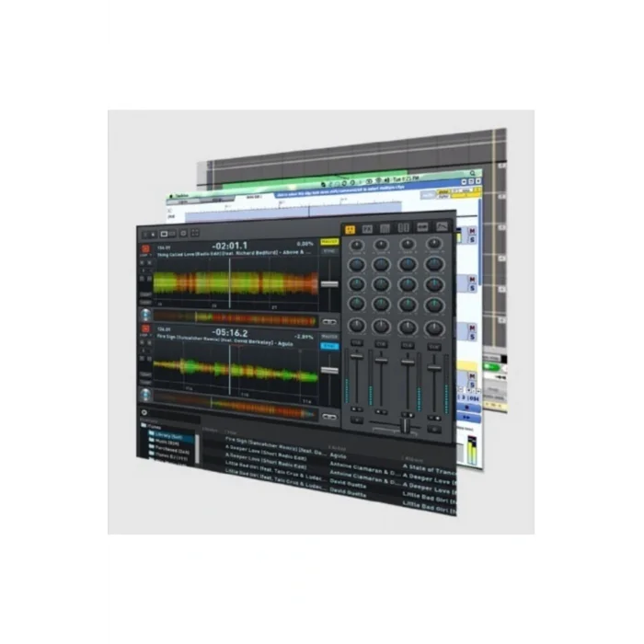Open the curve graph tab in mixer header
This screenshot has height=644, width=644.
click(442, 226)
